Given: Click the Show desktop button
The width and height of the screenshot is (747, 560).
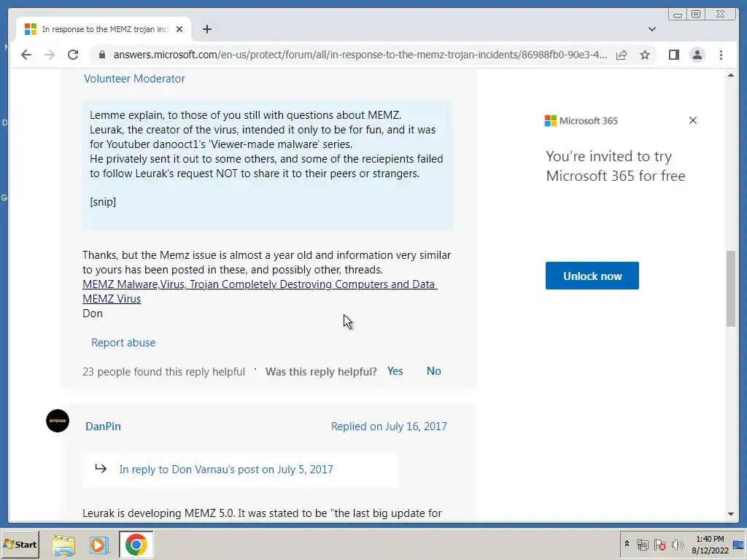Looking at the screenshot, I should tap(739, 545).
